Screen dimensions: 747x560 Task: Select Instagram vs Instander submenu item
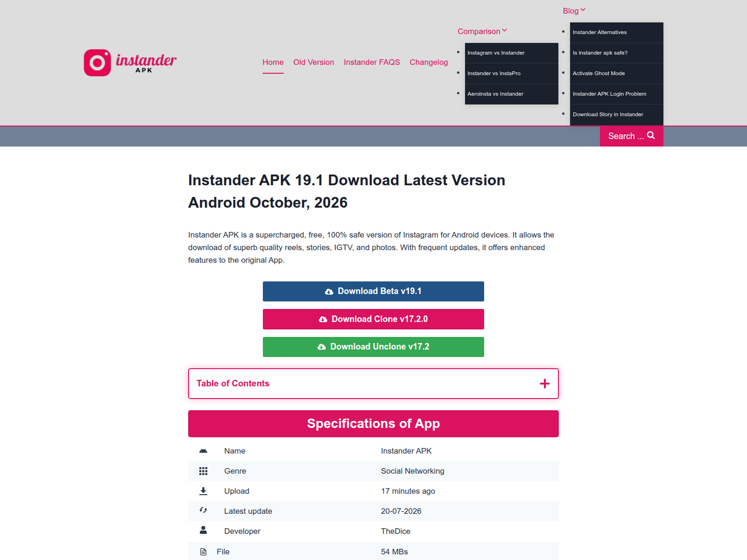(x=512, y=53)
